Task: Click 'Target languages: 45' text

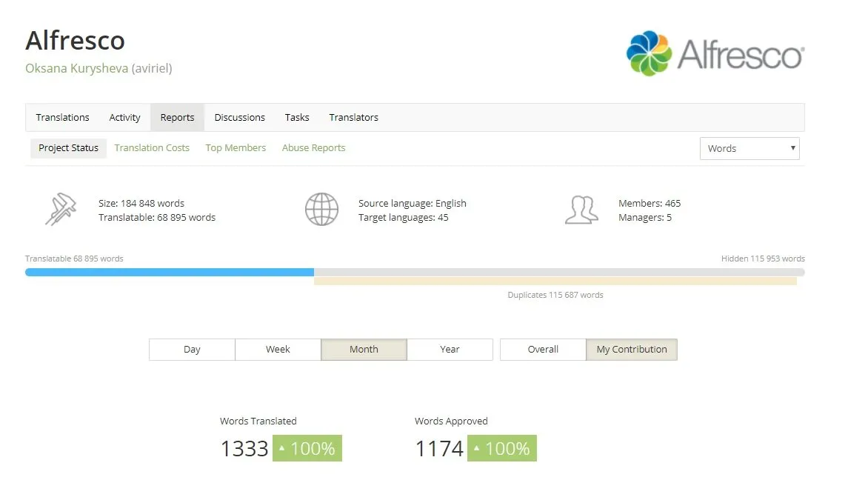Action: pos(403,218)
